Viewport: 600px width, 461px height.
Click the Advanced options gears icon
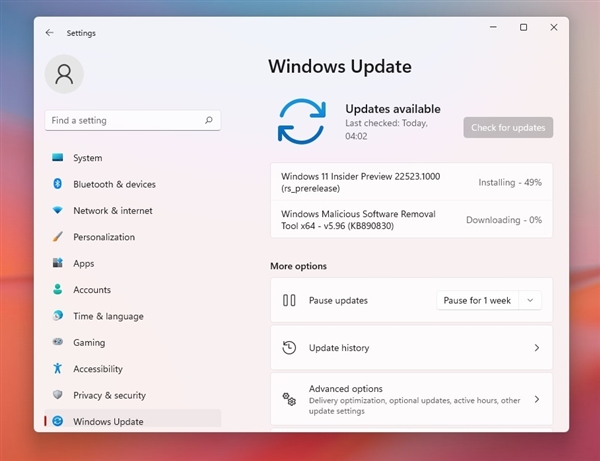(289, 399)
